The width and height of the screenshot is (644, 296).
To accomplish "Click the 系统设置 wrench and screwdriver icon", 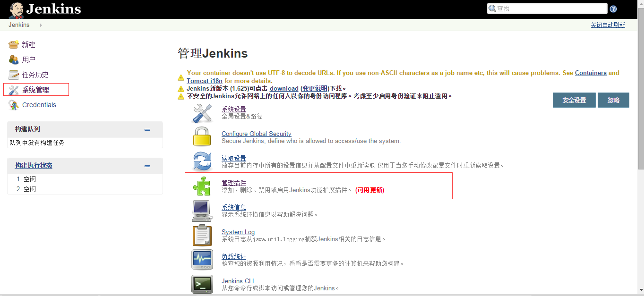I will 202,113.
